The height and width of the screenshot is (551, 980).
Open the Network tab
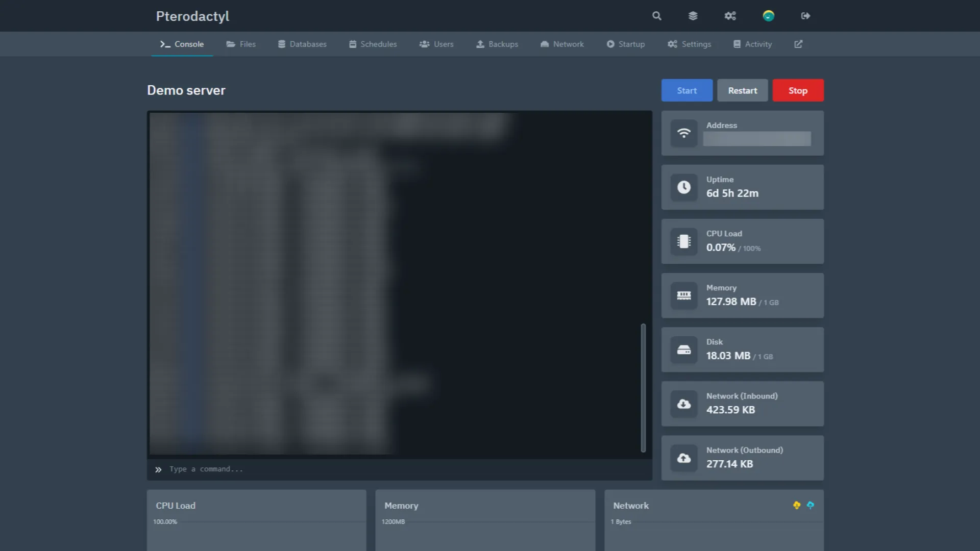562,44
